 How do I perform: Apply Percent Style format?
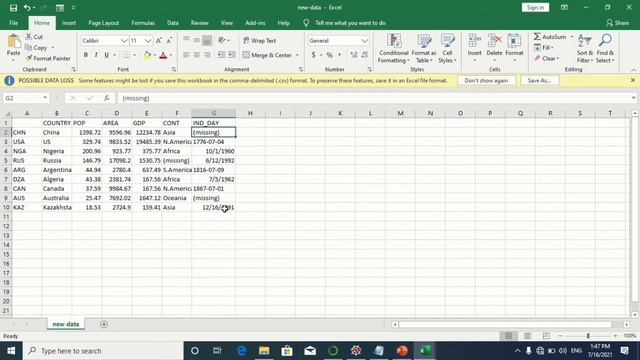329,55
